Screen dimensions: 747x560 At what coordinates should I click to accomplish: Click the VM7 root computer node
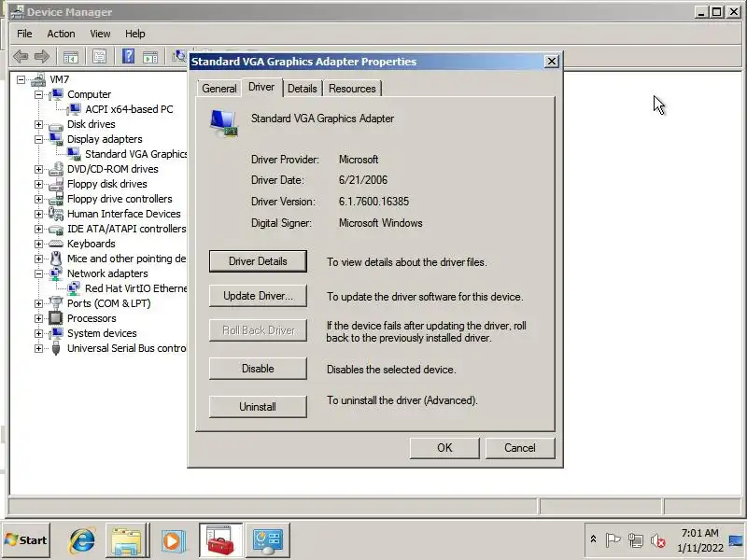(x=60, y=79)
